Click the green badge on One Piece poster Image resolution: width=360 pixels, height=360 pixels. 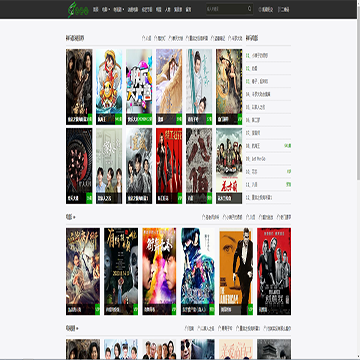click(x=118, y=119)
